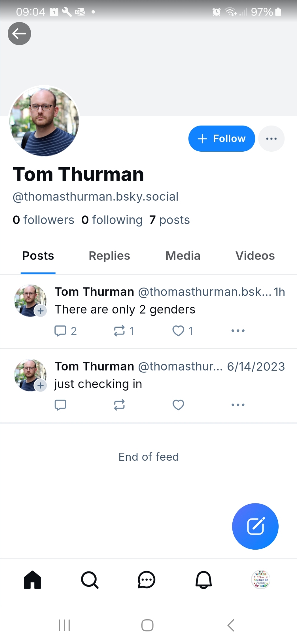Open the compose new post button

[255, 526]
